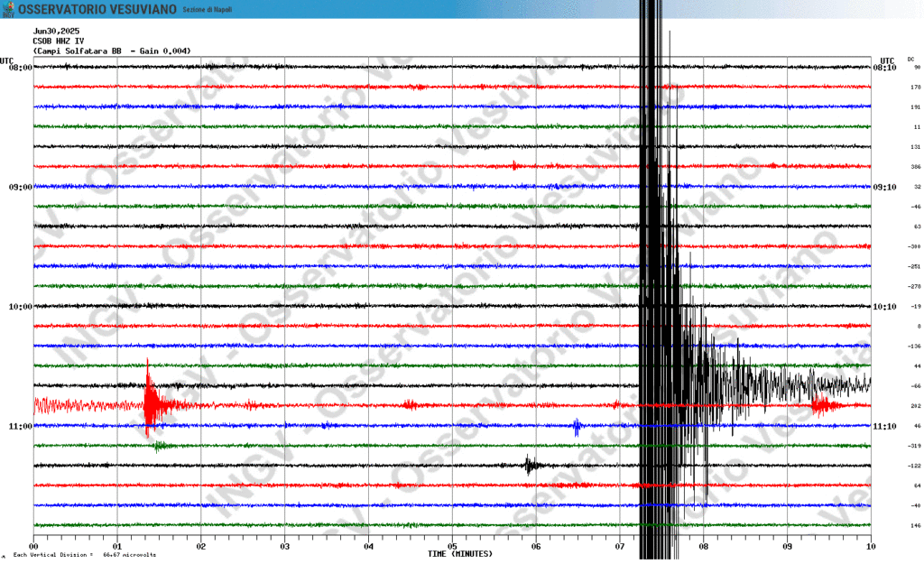Click the 11:00 row time label
The width and height of the screenshot is (924, 564).
click(21, 427)
